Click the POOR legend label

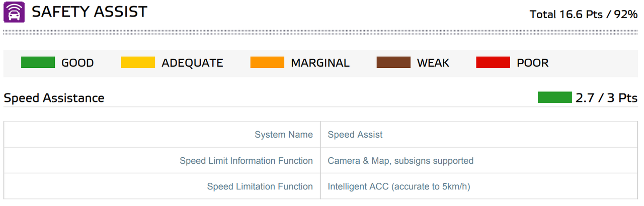click(532, 63)
